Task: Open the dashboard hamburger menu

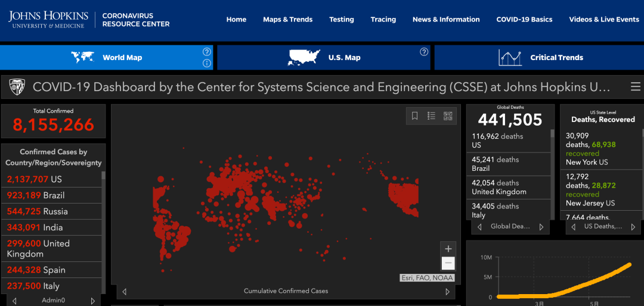Action: pos(636,87)
